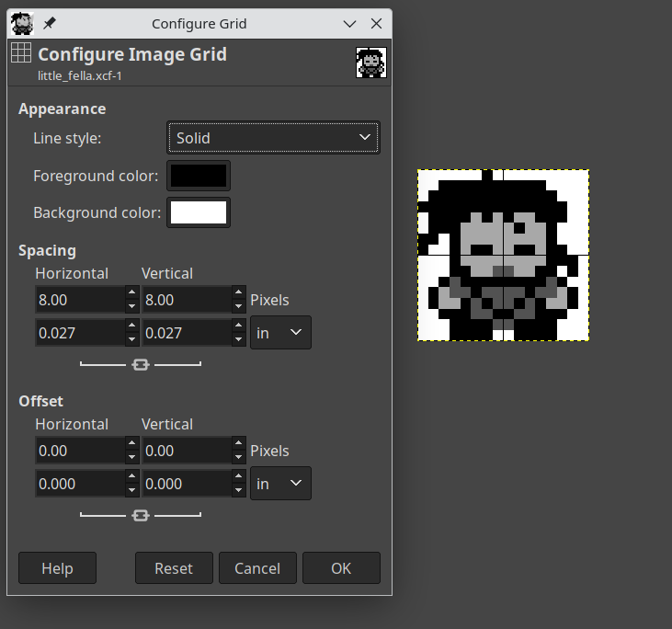Screen dimensions: 672x629
Task: Click the Horizontal spacing pixels field
Action: [x=79, y=300]
